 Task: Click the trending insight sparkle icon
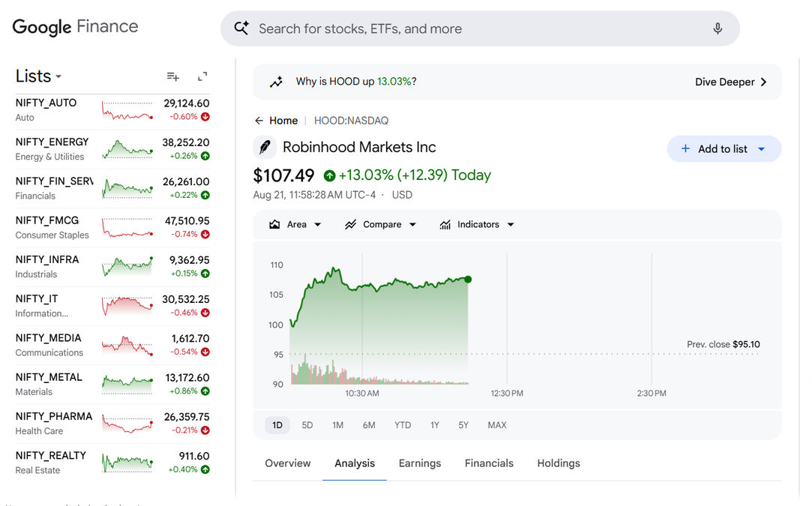277,82
